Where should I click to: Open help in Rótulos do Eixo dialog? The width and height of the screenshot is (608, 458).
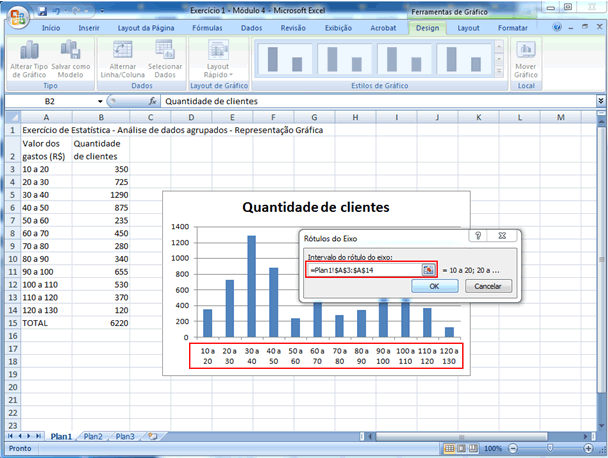(478, 237)
